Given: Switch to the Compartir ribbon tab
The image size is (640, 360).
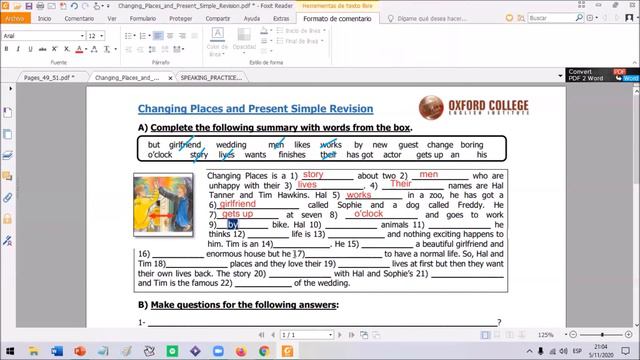Looking at the screenshot, I should 218,19.
